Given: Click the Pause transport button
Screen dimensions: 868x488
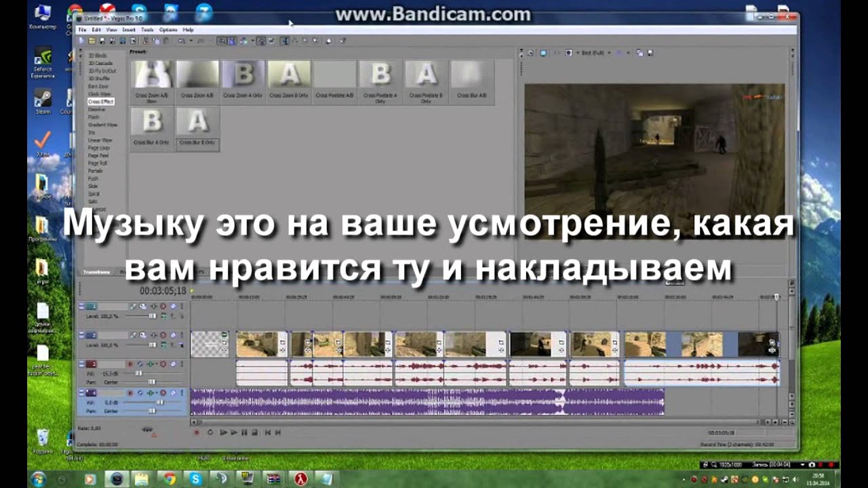Looking at the screenshot, I should pos(244,432).
